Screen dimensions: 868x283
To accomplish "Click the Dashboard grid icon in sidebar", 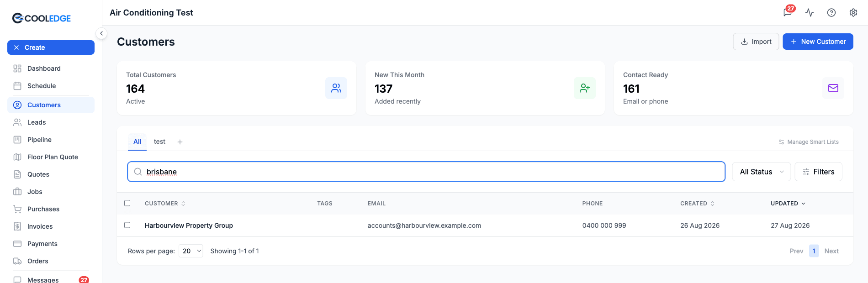I will (x=17, y=68).
